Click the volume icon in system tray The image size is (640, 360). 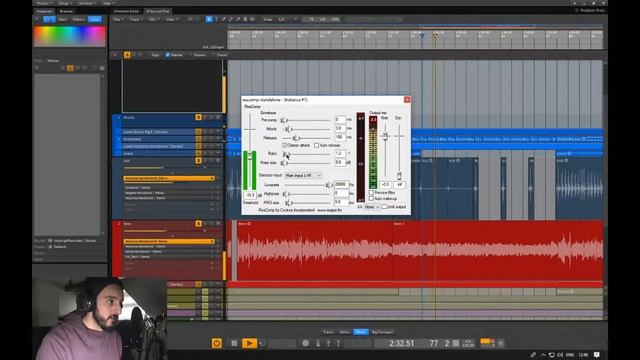pos(560,355)
